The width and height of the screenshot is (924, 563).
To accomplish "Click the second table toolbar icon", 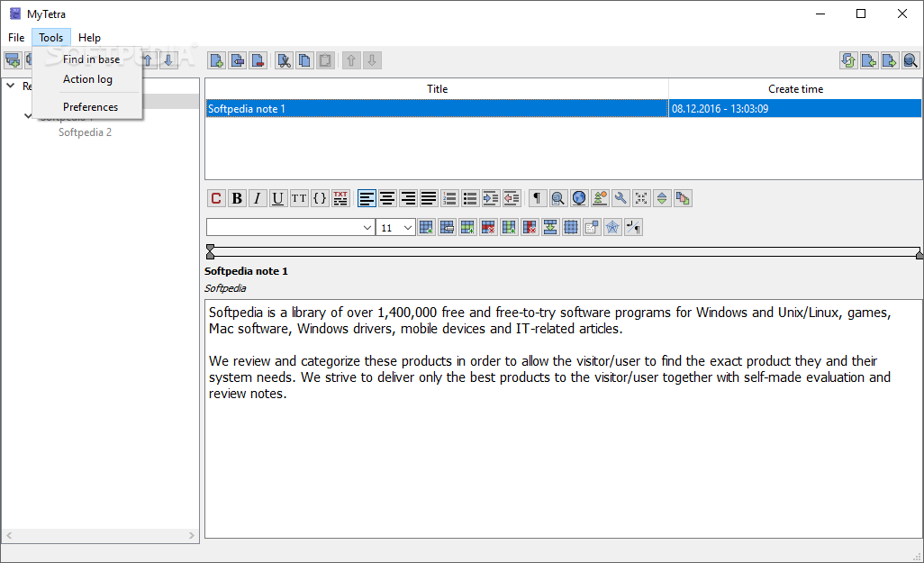I will click(x=447, y=227).
